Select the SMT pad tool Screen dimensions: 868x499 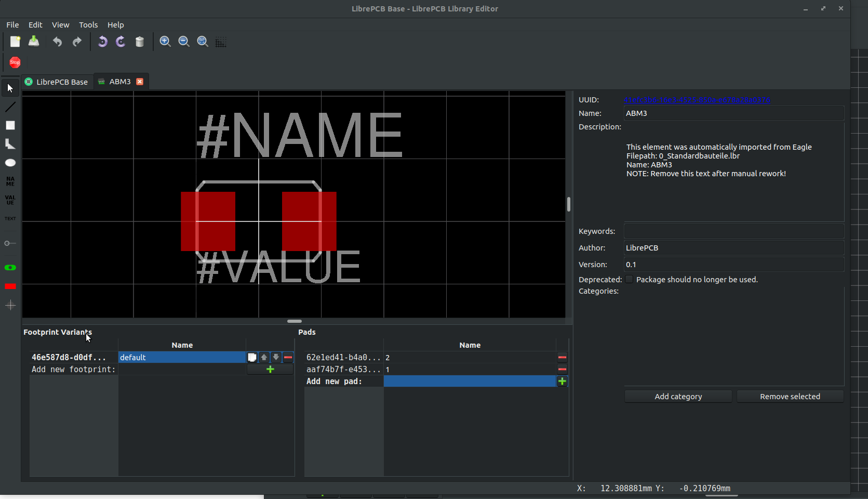(10, 286)
